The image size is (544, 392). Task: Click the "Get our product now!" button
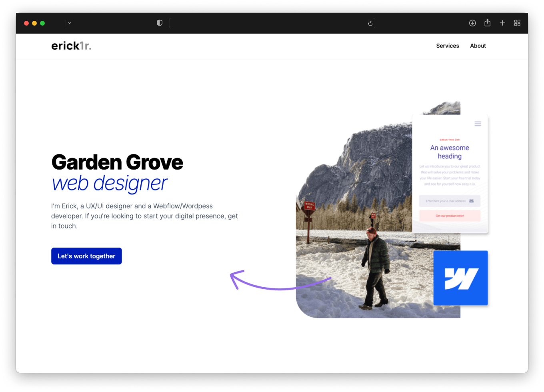(450, 216)
